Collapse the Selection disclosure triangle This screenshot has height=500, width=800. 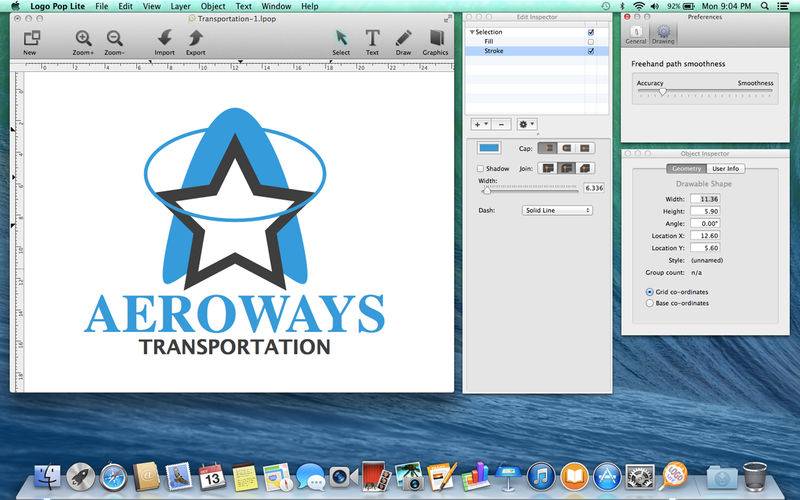(472, 32)
